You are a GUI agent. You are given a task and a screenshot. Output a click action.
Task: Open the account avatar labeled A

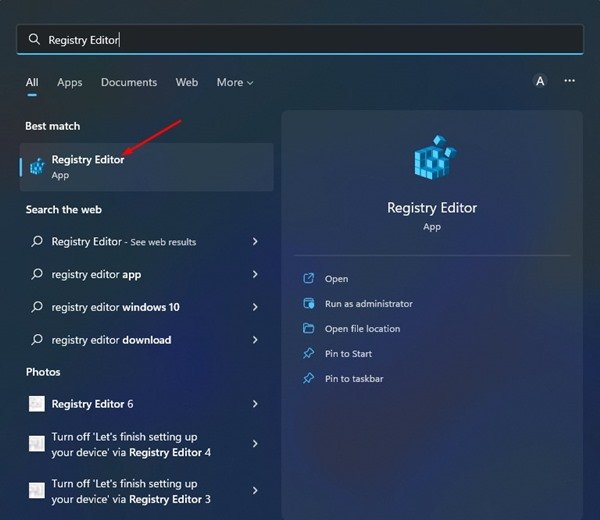point(540,81)
